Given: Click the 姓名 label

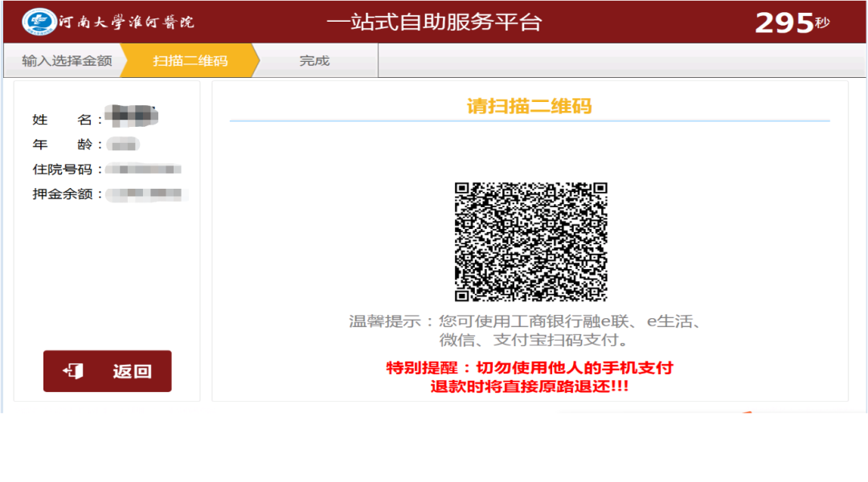Looking at the screenshot, I should [x=67, y=120].
